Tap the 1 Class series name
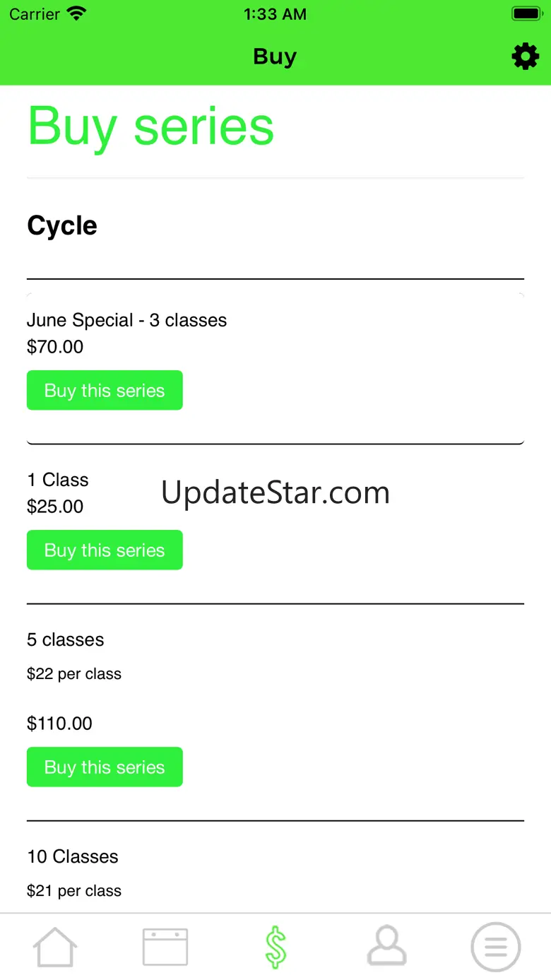 click(58, 480)
